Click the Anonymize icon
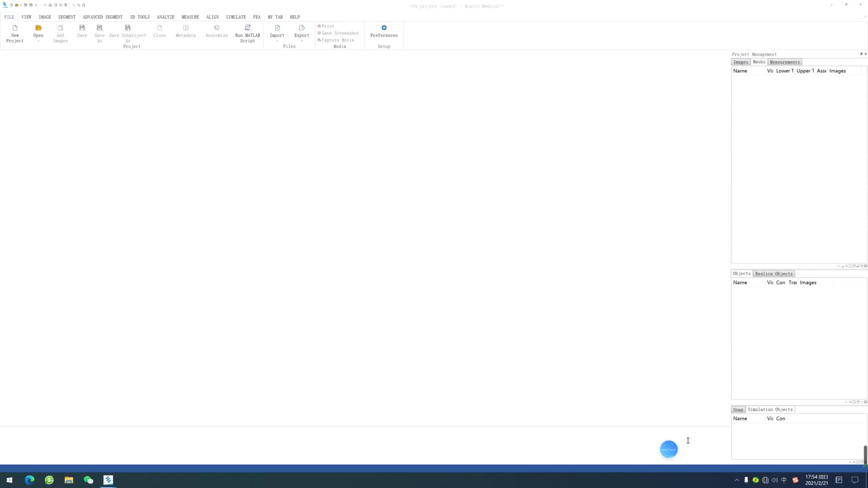This screenshot has width=868, height=488. click(x=217, y=28)
